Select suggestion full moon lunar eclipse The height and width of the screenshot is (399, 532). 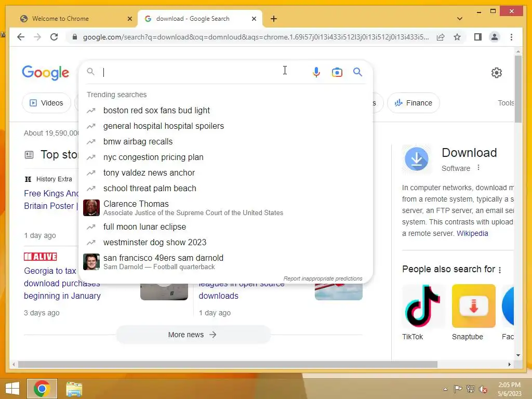click(x=225, y=227)
